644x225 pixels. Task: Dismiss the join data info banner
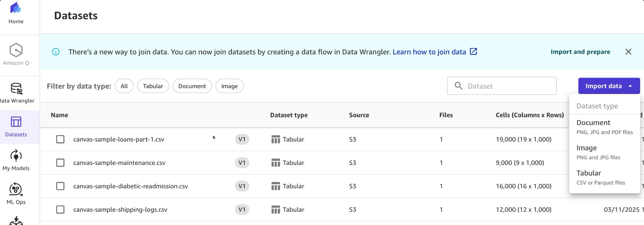tap(628, 52)
